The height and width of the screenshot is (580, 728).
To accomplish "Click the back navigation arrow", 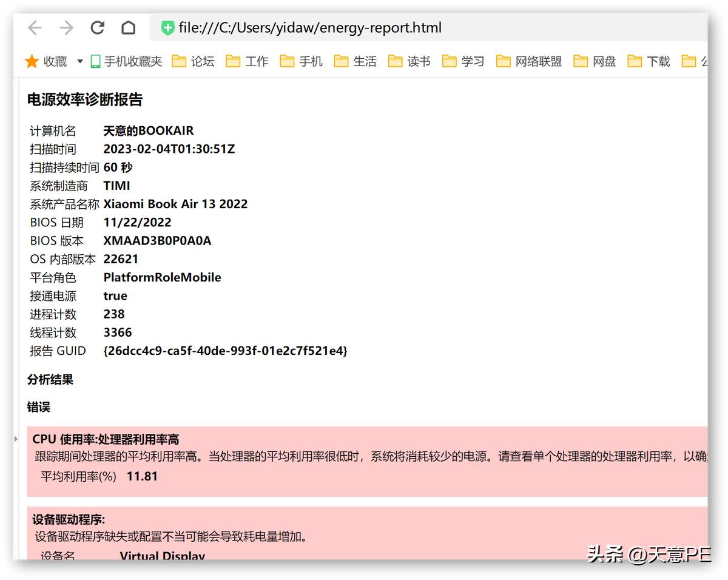I will point(35,27).
